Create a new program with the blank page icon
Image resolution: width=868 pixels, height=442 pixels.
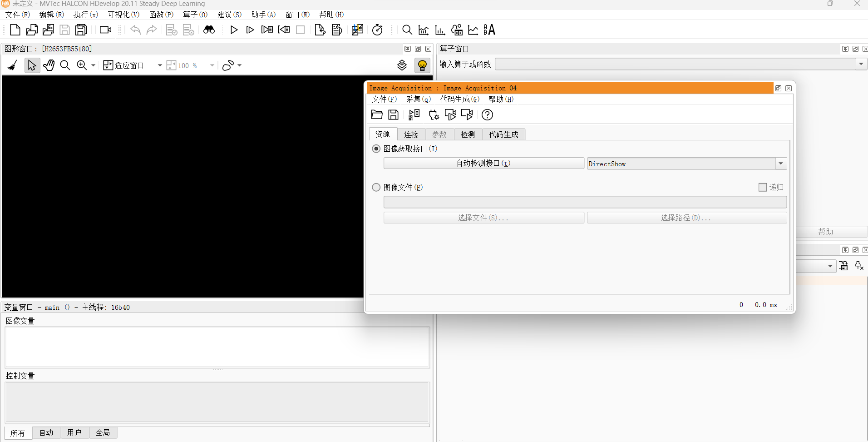(15, 30)
